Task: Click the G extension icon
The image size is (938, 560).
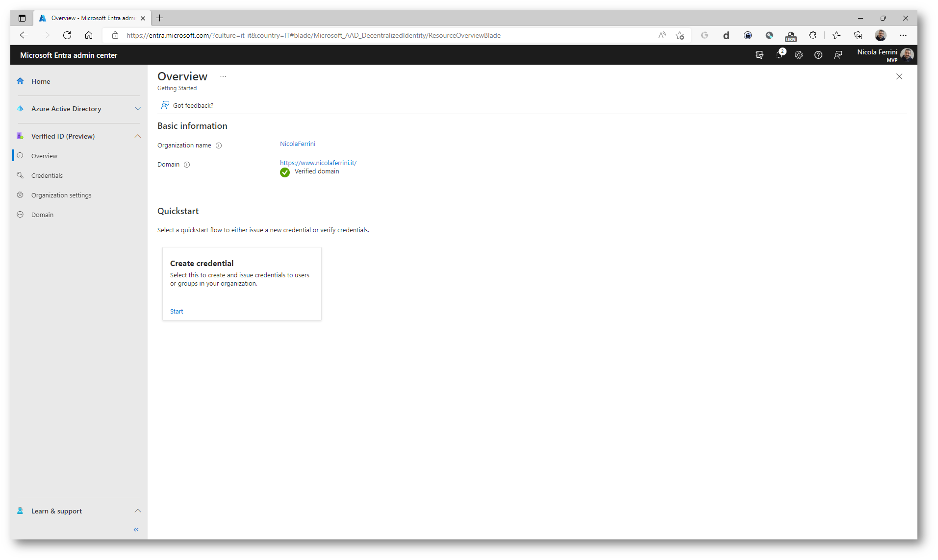Action: [x=705, y=35]
